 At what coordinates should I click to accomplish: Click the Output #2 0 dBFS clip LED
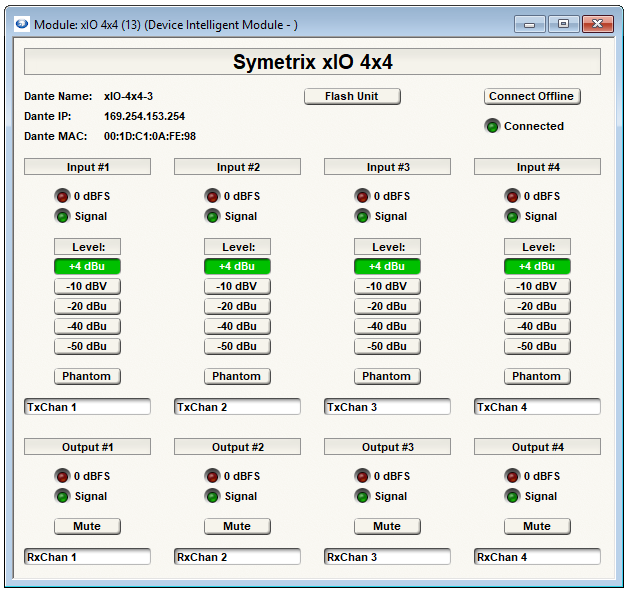(x=212, y=476)
